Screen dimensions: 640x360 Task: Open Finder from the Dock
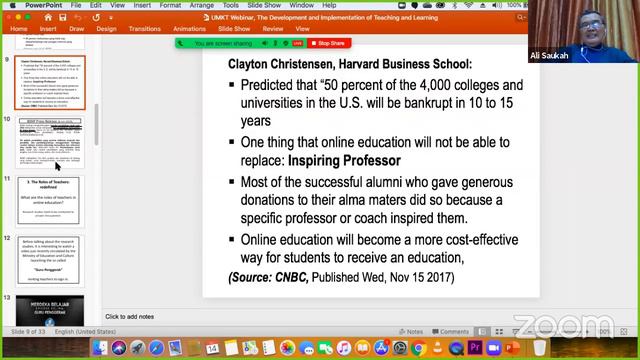coord(100,348)
